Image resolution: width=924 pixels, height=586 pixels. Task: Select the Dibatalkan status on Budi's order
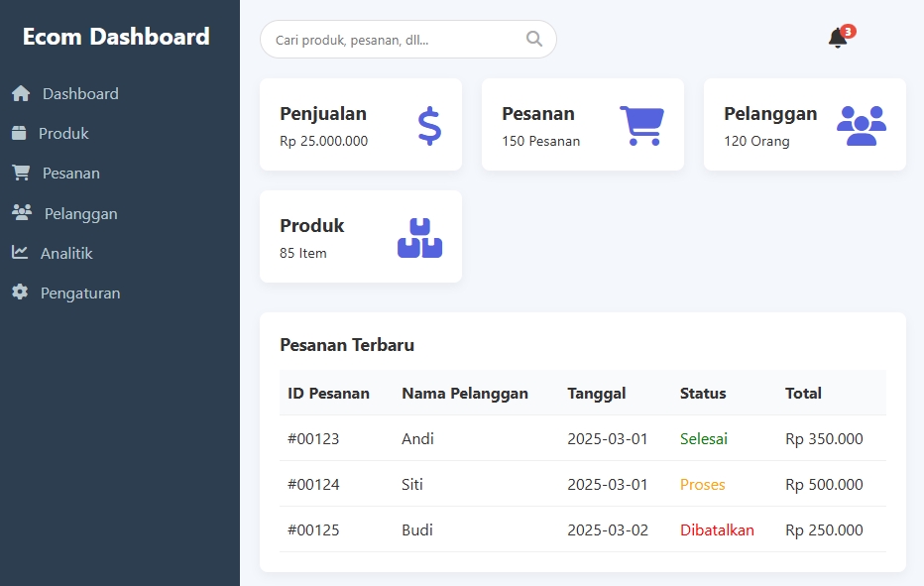pyautogui.click(x=717, y=529)
